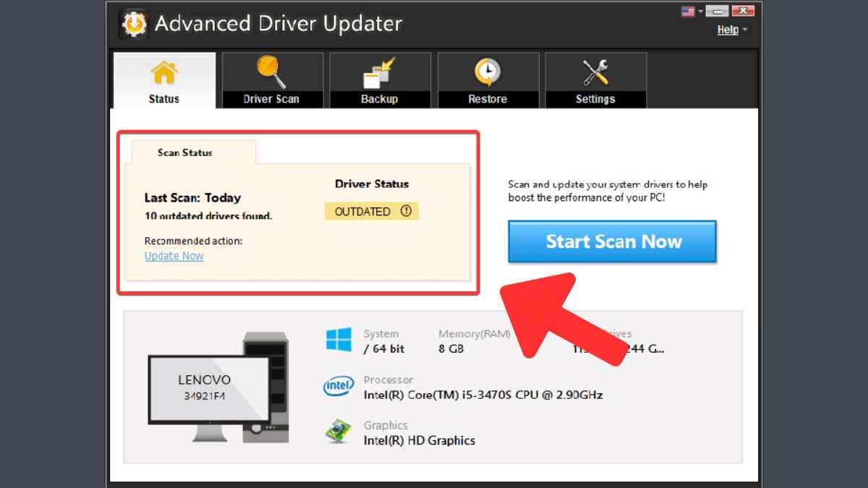This screenshot has height=488, width=868.
Task: Close the Advanced Driver Updater window
Action: (x=743, y=11)
